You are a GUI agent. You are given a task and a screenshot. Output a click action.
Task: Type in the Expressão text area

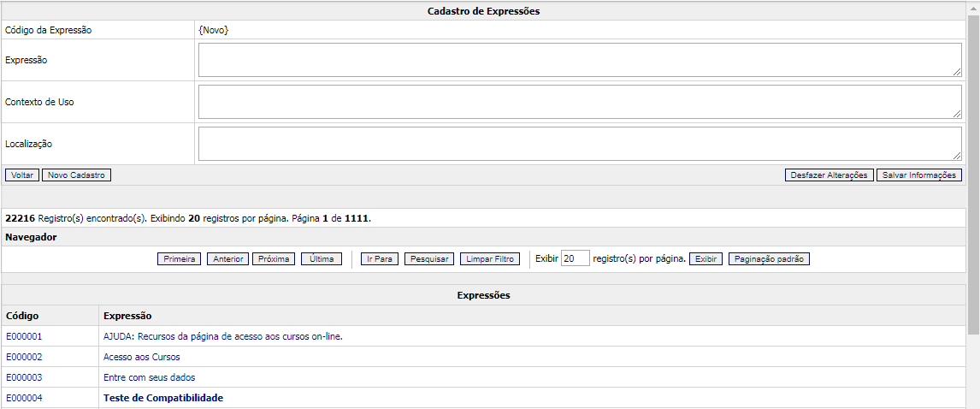(x=579, y=60)
